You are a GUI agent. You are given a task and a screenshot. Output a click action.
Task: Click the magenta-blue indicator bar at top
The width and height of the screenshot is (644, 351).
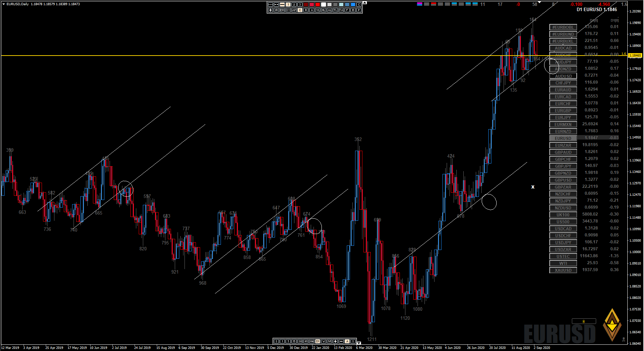point(420,4)
